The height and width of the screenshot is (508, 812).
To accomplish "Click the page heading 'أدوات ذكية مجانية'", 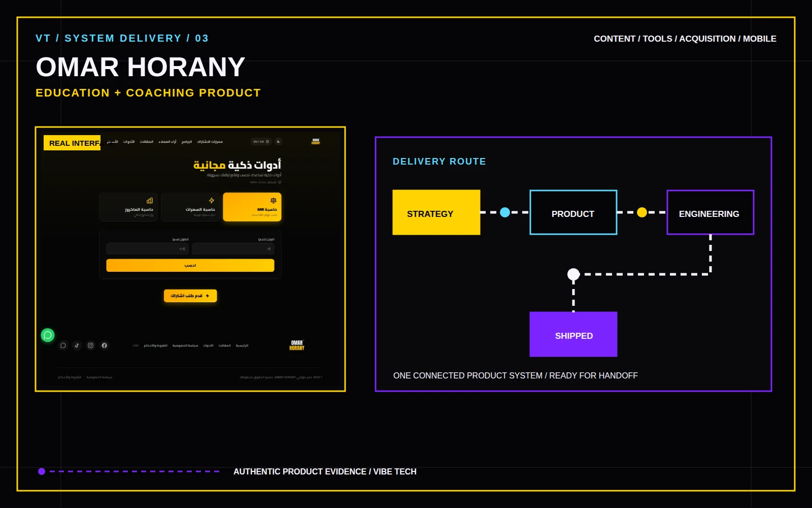I will click(237, 165).
